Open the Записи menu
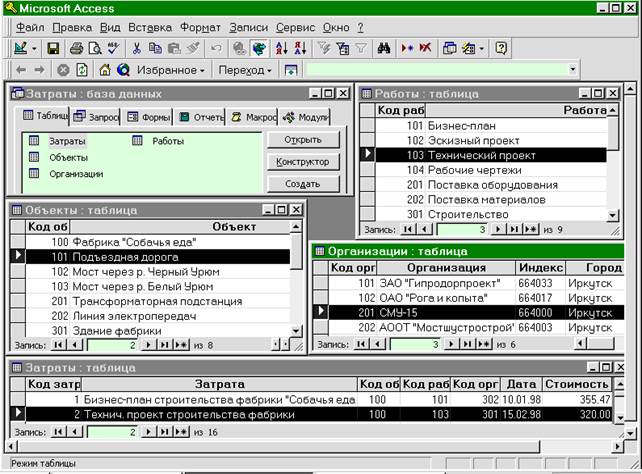This screenshot has width=642, height=474. click(248, 27)
